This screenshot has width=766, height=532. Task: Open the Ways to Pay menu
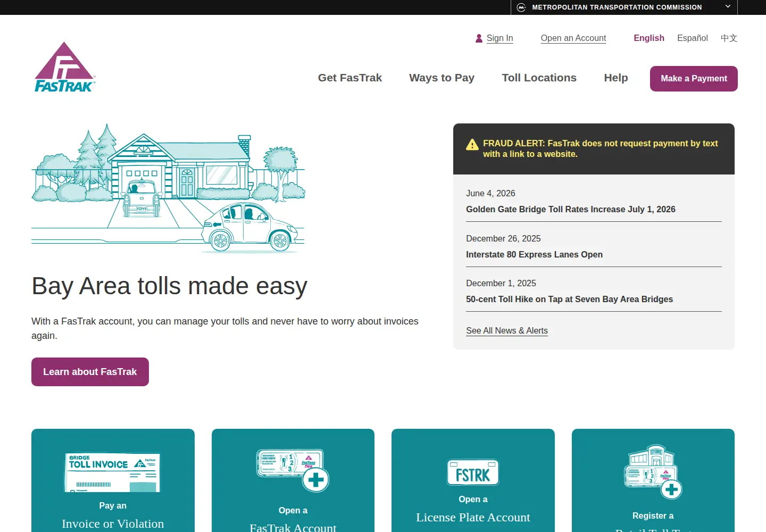(x=442, y=78)
